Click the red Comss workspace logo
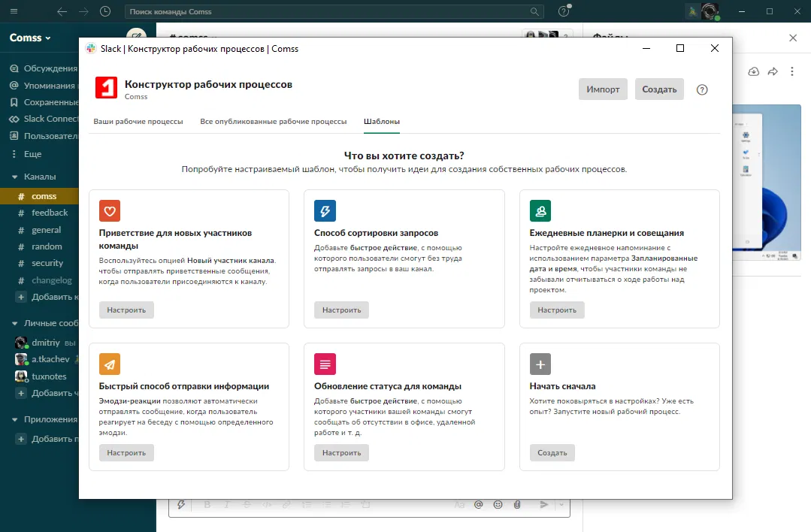This screenshot has height=532, width=811. click(x=107, y=87)
